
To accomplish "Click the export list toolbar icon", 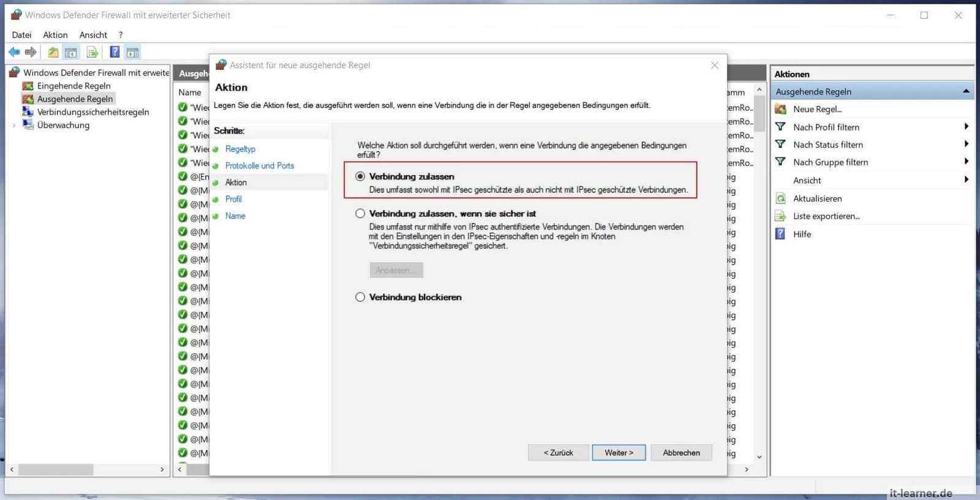I will (92, 53).
